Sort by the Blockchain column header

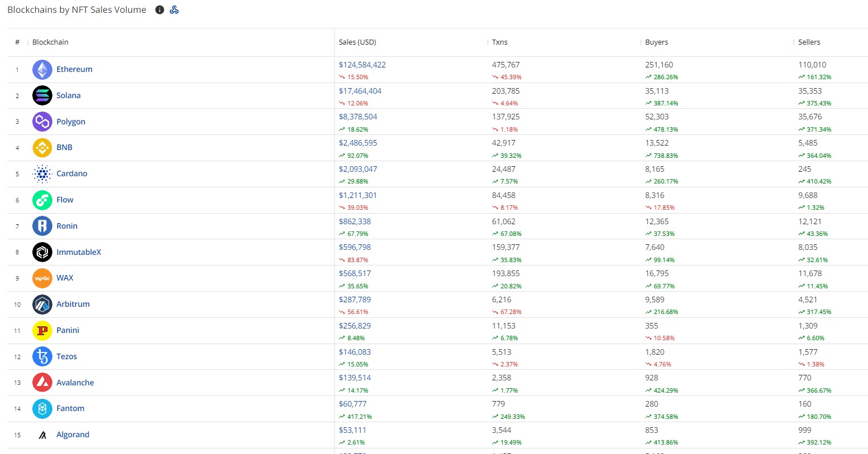50,42
